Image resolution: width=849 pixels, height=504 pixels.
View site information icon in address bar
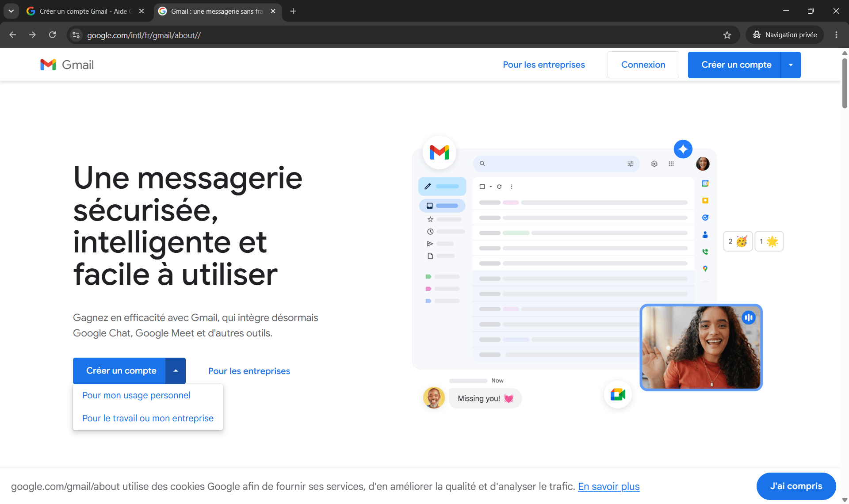pyautogui.click(x=76, y=35)
